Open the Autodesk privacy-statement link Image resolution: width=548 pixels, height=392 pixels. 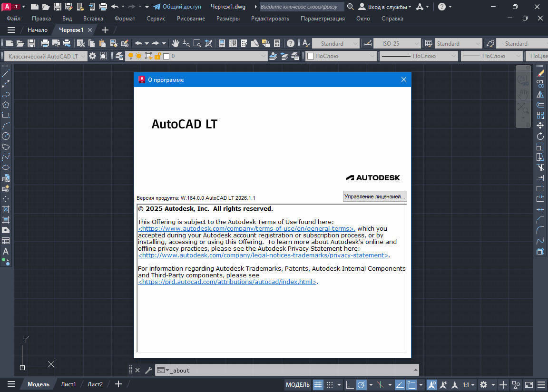263,255
